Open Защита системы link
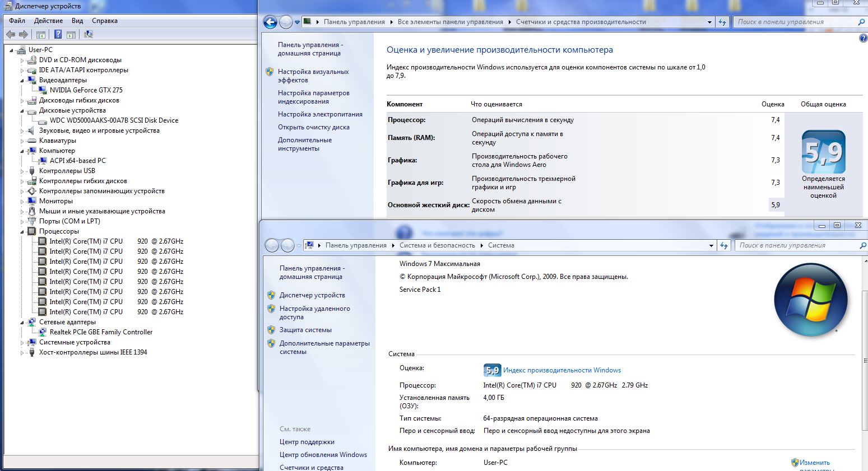The height and width of the screenshot is (471, 868). pyautogui.click(x=305, y=330)
